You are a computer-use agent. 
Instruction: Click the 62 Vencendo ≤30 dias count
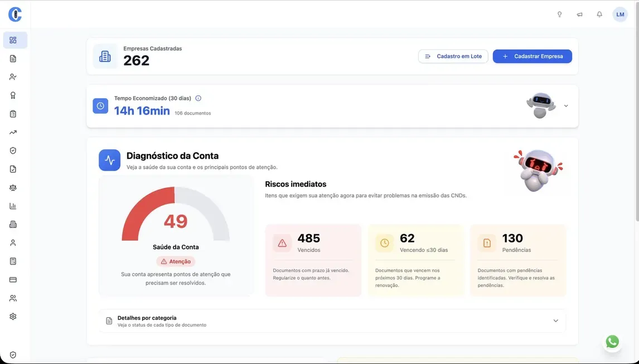pyautogui.click(x=407, y=238)
